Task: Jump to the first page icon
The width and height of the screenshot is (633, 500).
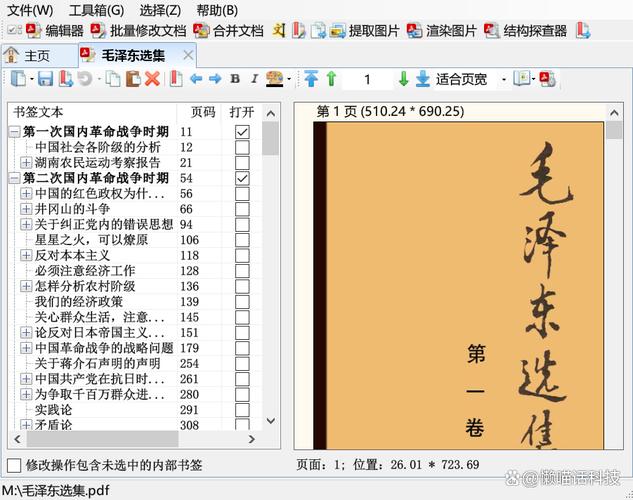Action: click(x=311, y=79)
